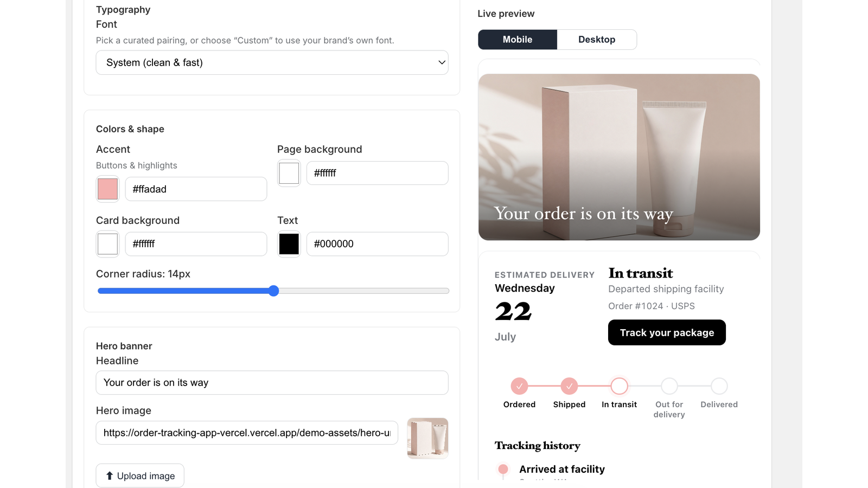Click the Accent hex code field
Viewport: 868px width, 488px height.
(x=196, y=189)
